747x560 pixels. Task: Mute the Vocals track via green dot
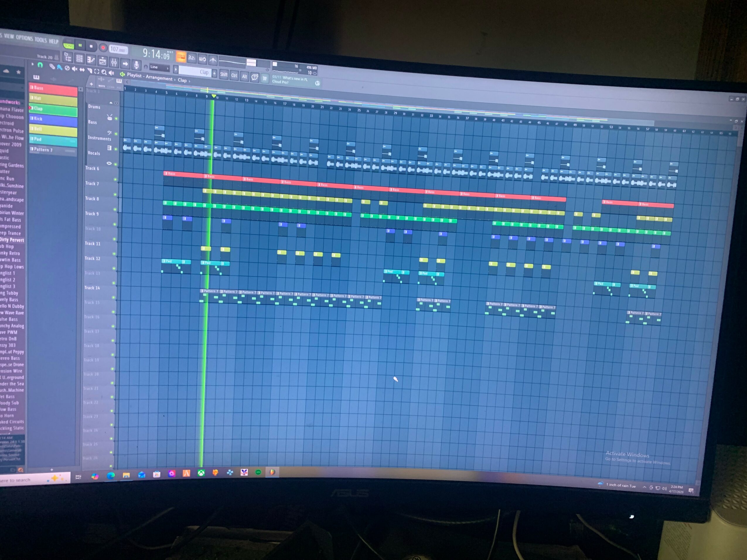click(x=115, y=164)
